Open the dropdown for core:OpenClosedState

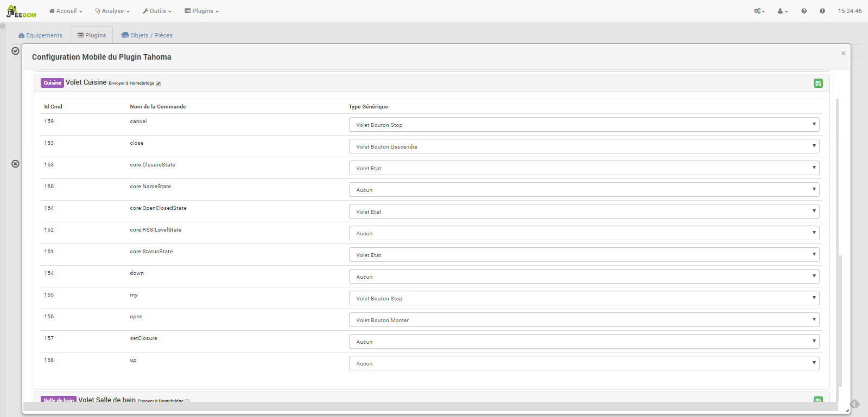click(584, 211)
